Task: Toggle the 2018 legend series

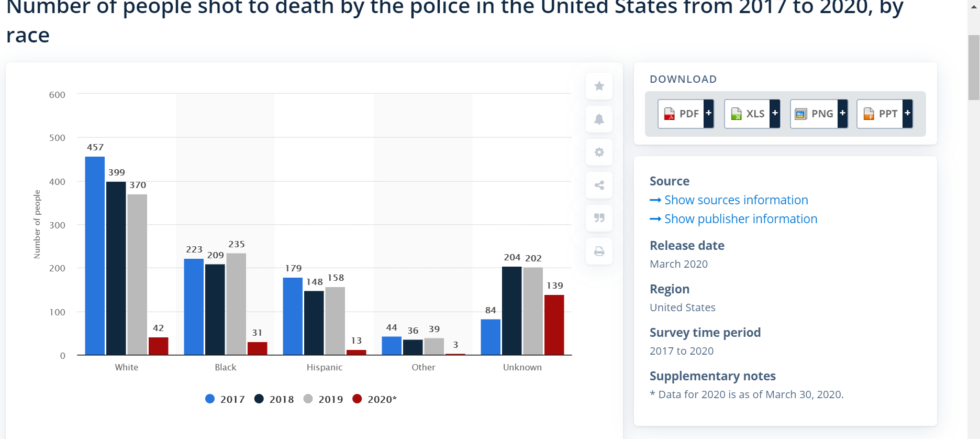Action: click(274, 399)
